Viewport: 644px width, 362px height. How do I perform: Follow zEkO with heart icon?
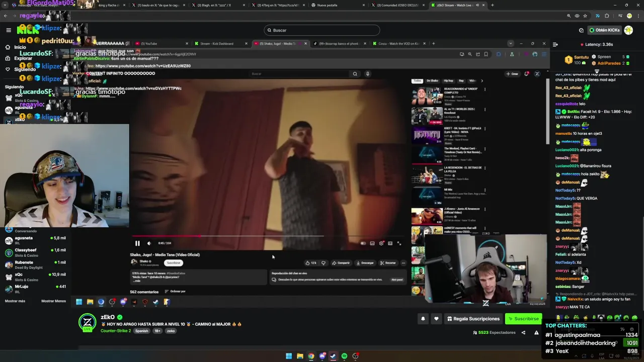436,319
